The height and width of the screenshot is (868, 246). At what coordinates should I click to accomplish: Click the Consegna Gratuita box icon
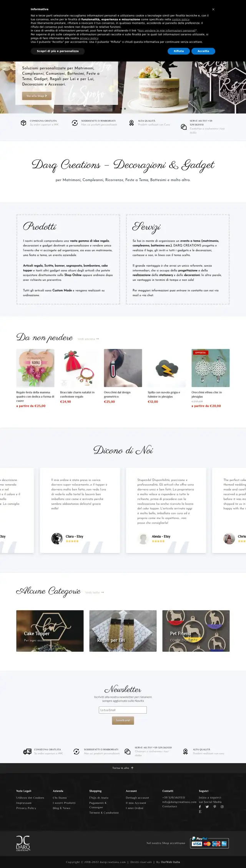click(x=23, y=123)
